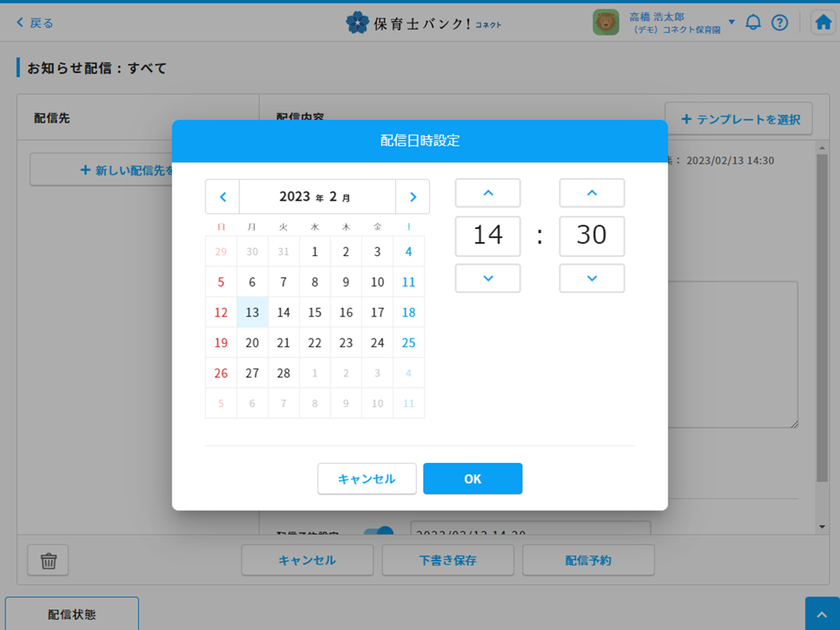Increase the minutes value above 30
The height and width of the screenshot is (630, 840).
592,193
